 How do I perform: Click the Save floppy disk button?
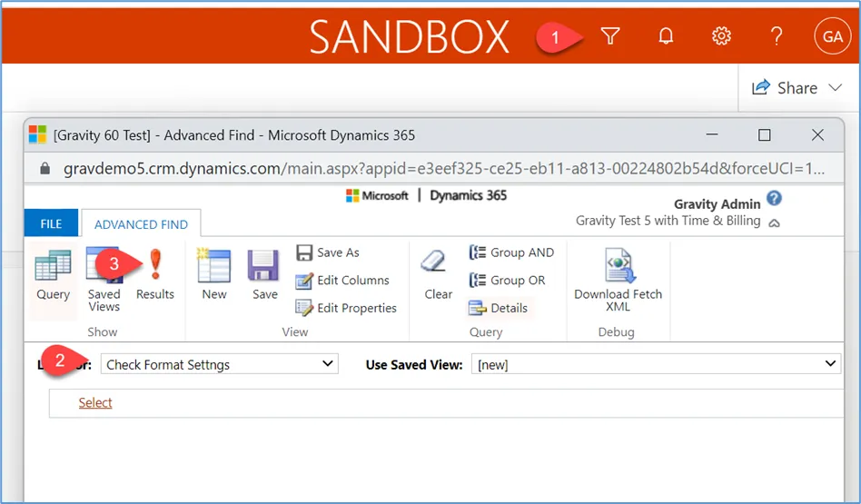click(264, 275)
